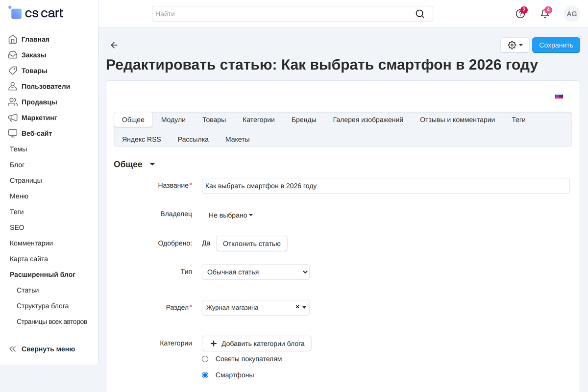Go back with the left arrow
Screen dimensions: 588x392
pos(114,45)
